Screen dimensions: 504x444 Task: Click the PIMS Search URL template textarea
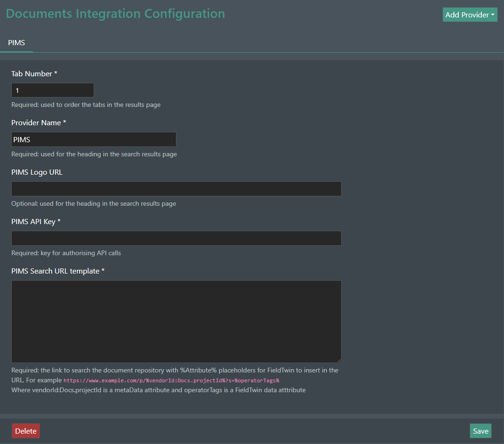176,320
